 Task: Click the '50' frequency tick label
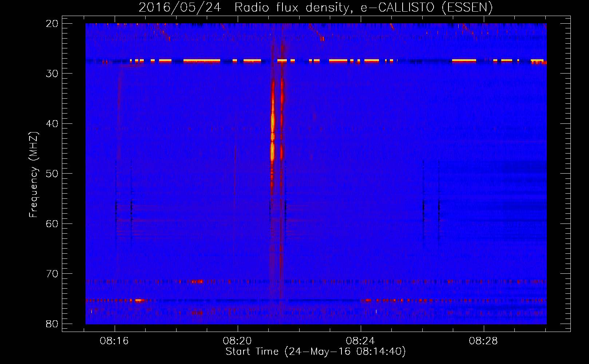pos(52,174)
